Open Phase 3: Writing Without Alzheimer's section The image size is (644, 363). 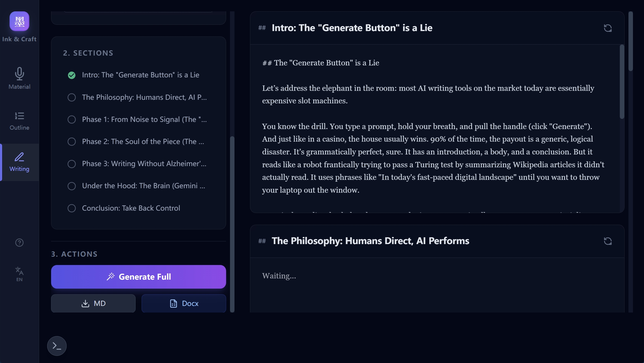[144, 164]
